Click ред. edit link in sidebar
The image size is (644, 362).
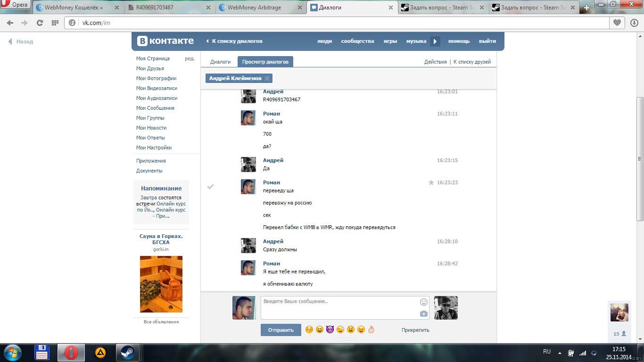click(x=190, y=58)
